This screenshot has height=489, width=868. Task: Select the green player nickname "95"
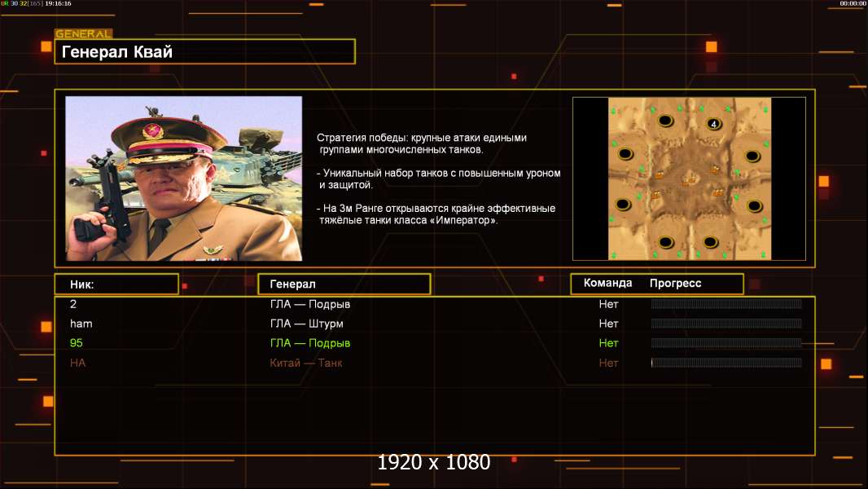[77, 343]
